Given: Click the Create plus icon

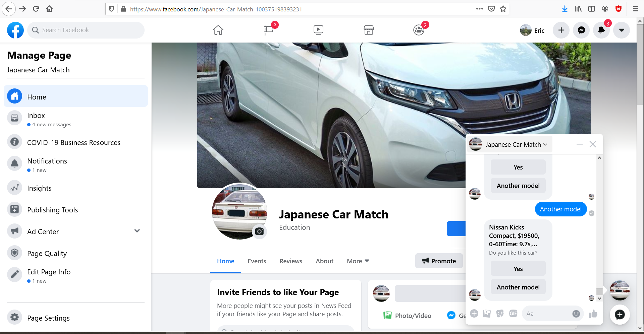Looking at the screenshot, I should [x=561, y=30].
